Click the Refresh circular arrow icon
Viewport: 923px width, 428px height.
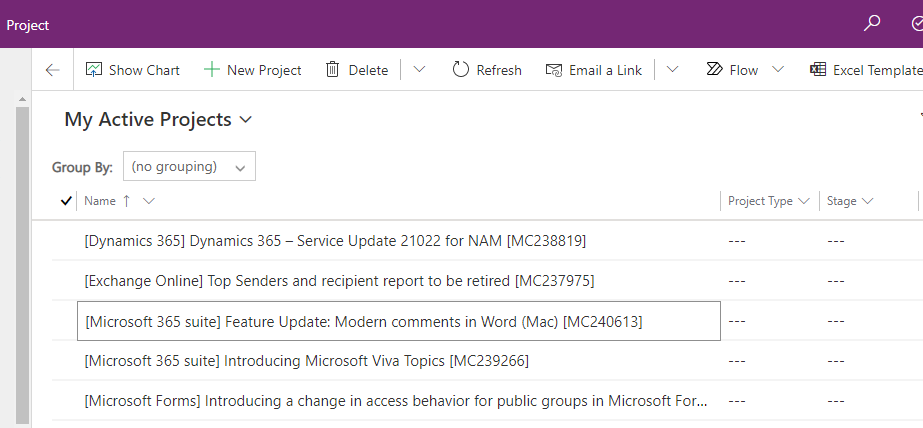pyautogui.click(x=461, y=70)
